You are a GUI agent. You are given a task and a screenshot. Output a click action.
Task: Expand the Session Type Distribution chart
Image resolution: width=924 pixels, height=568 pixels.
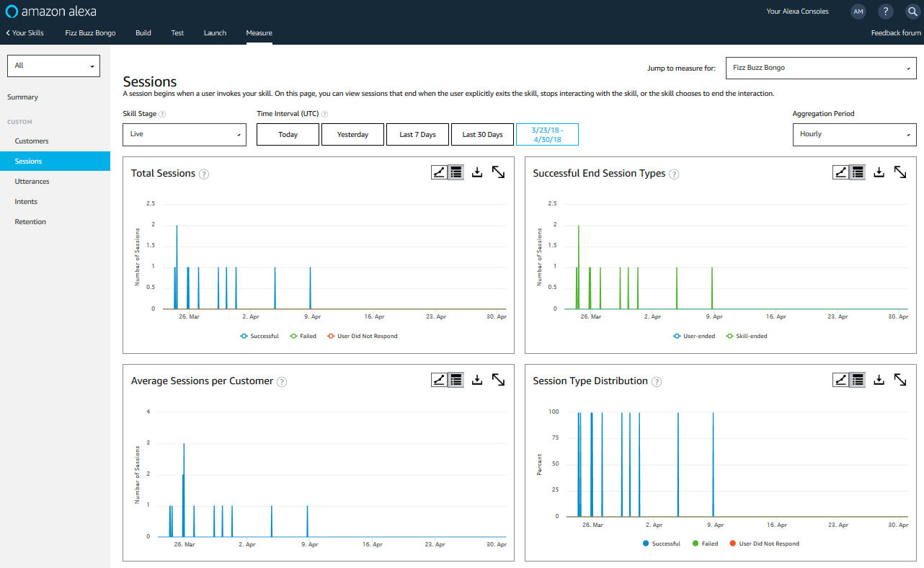[x=900, y=380]
